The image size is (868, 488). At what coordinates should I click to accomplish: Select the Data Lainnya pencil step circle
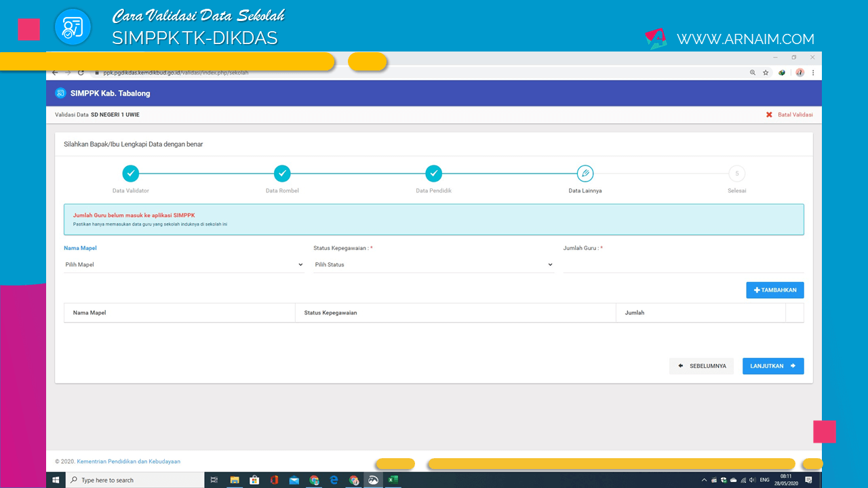(x=585, y=174)
